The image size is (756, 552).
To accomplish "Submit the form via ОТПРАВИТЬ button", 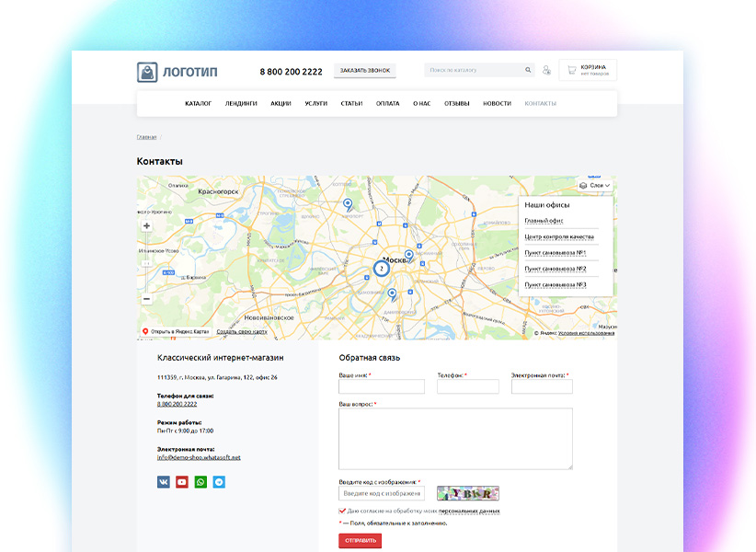I will [x=360, y=540].
